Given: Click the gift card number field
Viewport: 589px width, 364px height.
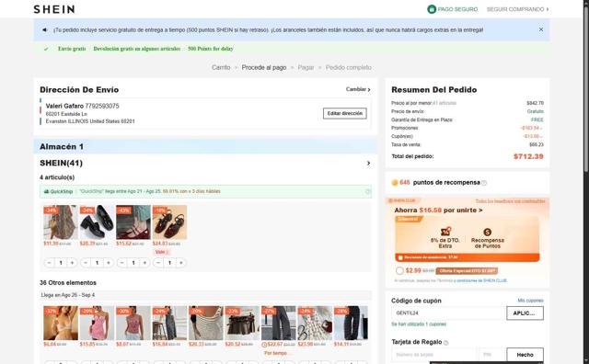Looking at the screenshot, I should 434,355.
